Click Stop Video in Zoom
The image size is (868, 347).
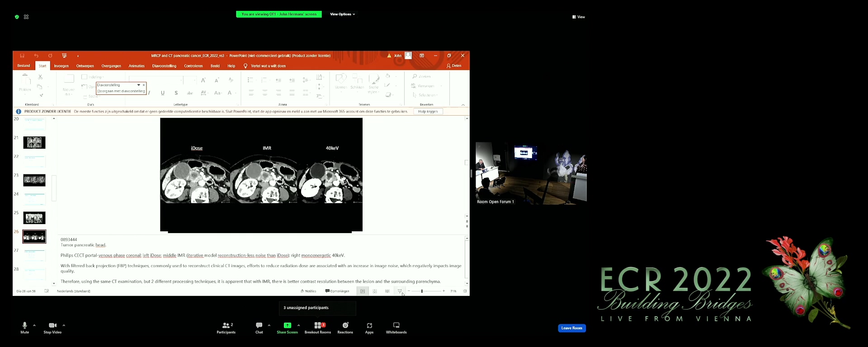click(52, 328)
